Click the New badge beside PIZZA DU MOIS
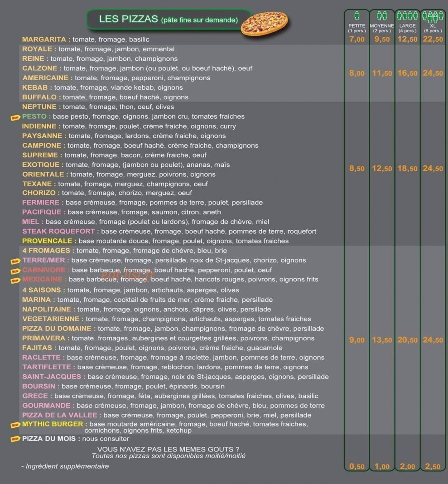This screenshot has width=448, height=484. coord(15,439)
